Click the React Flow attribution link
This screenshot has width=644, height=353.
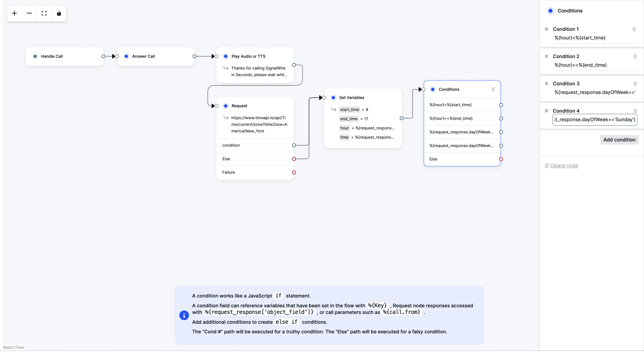point(13,347)
